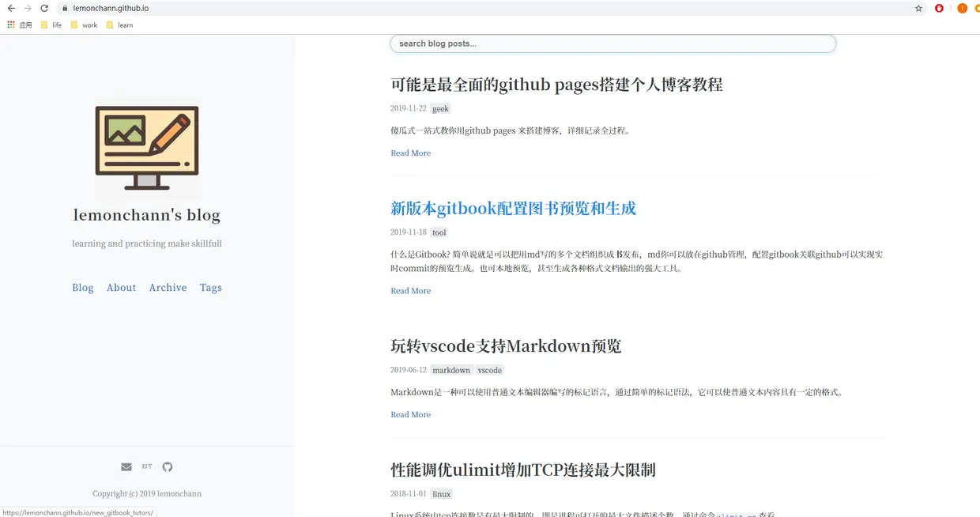The image size is (980, 517).
Task: Click the Chrome apps grid icon
Action: pyautogui.click(x=11, y=25)
